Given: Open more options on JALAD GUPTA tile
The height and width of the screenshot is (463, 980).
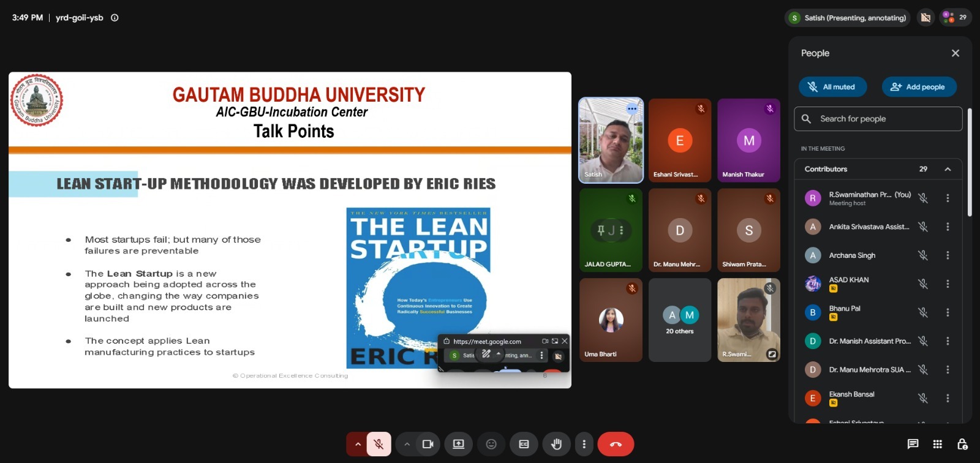Looking at the screenshot, I should [621, 230].
